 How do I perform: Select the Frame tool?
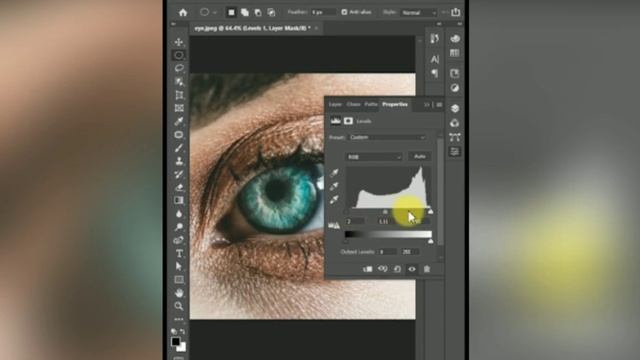click(x=179, y=108)
